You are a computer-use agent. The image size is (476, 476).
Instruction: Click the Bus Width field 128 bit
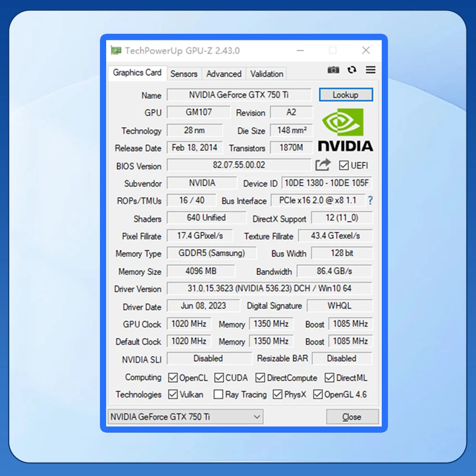[342, 253]
